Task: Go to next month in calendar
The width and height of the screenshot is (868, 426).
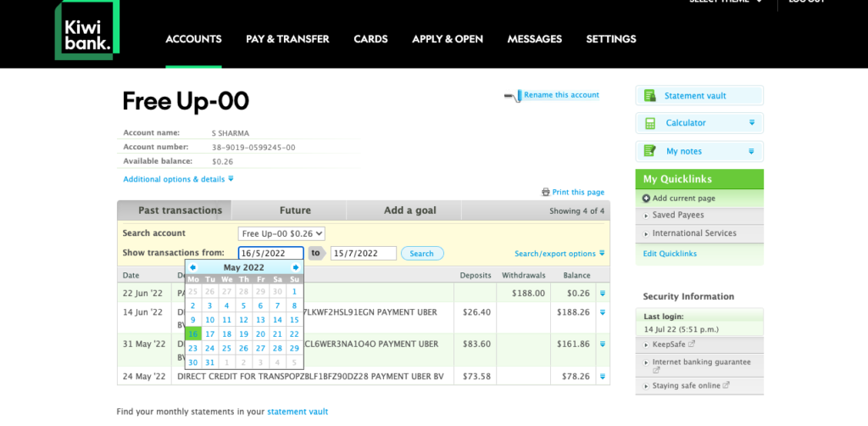Action: [296, 267]
